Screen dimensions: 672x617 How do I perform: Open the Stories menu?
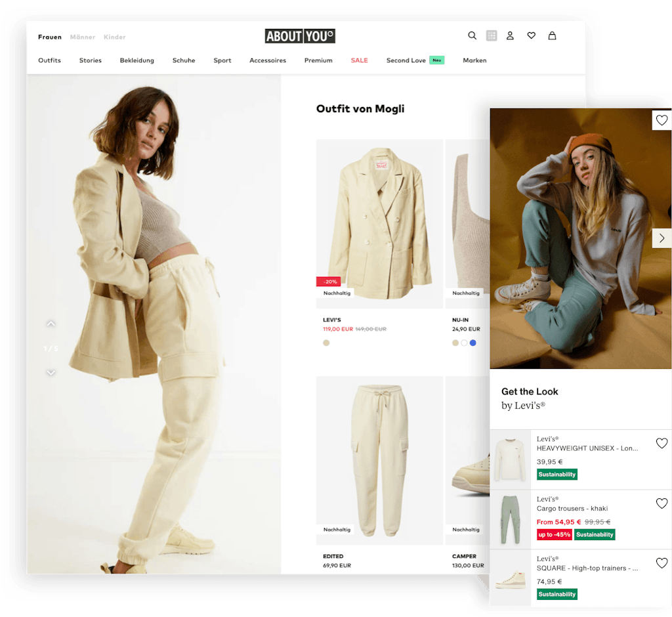coord(91,60)
